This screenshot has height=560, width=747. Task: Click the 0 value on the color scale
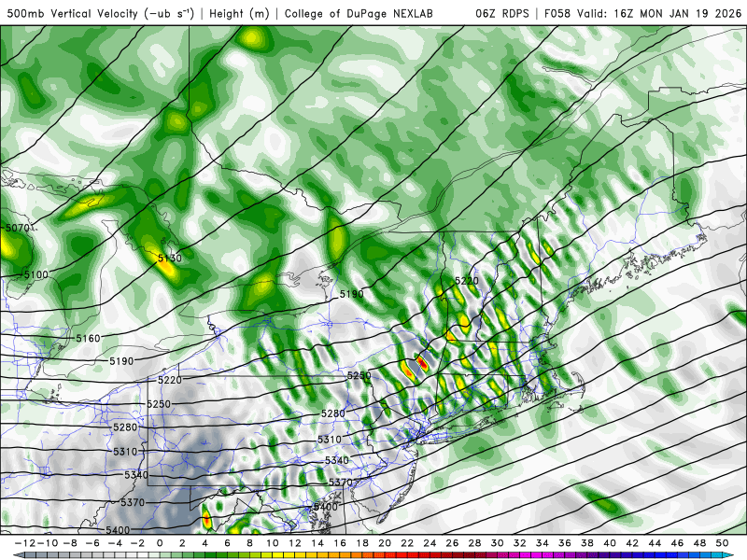pyautogui.click(x=160, y=543)
